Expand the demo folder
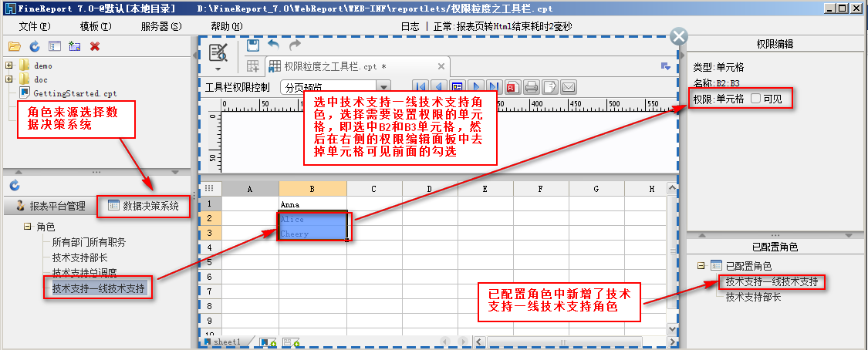This screenshot has height=350, width=868. [8, 66]
